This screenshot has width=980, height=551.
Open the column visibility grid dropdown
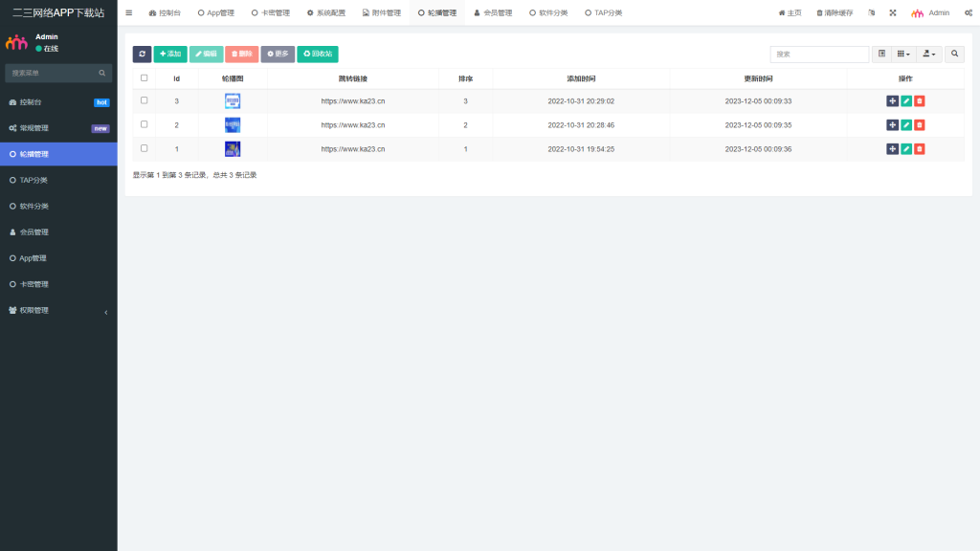pos(904,55)
